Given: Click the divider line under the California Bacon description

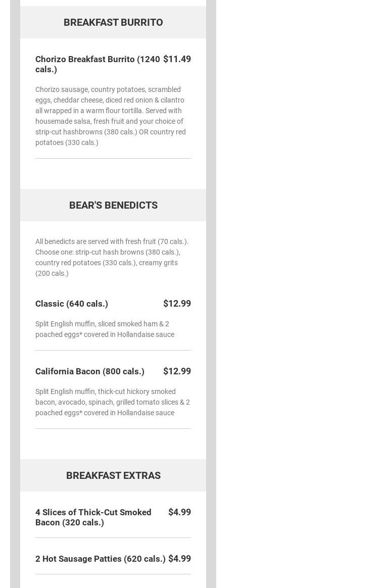Looking at the screenshot, I should pyautogui.click(x=113, y=428).
